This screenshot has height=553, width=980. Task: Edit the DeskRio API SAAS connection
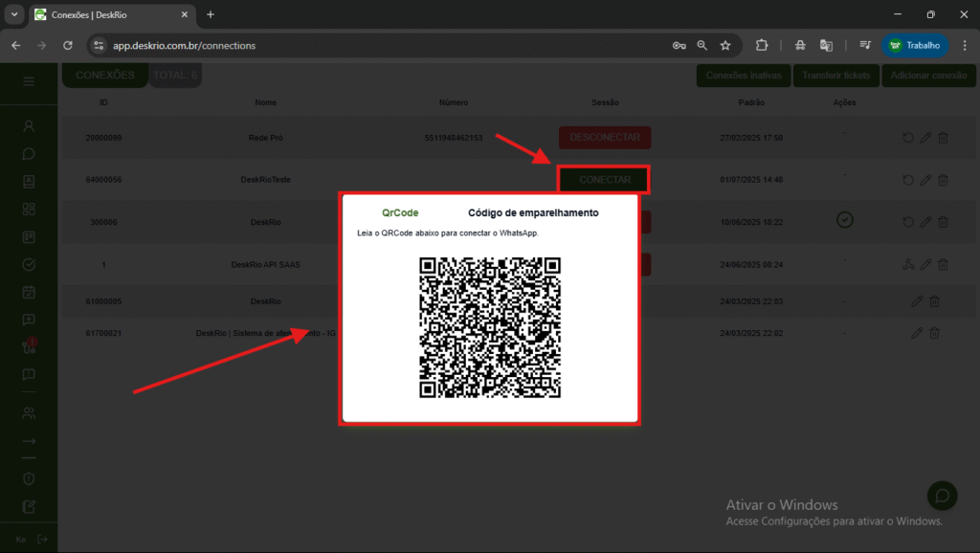click(925, 264)
